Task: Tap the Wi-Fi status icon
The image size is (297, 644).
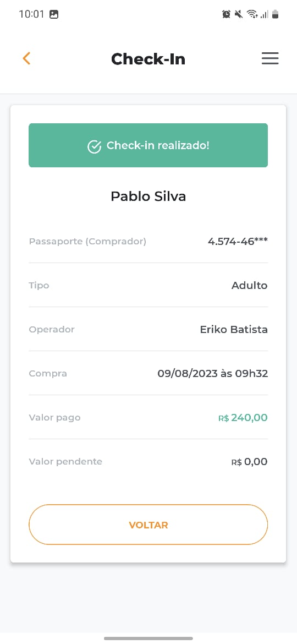Action: [251, 14]
